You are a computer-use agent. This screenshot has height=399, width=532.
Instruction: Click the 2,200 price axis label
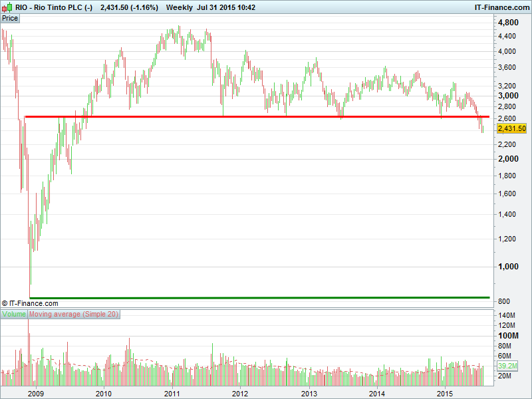click(x=507, y=144)
